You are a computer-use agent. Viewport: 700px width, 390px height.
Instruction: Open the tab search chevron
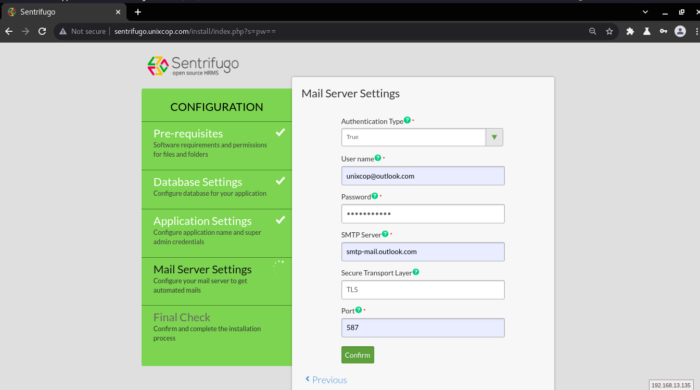(x=645, y=12)
